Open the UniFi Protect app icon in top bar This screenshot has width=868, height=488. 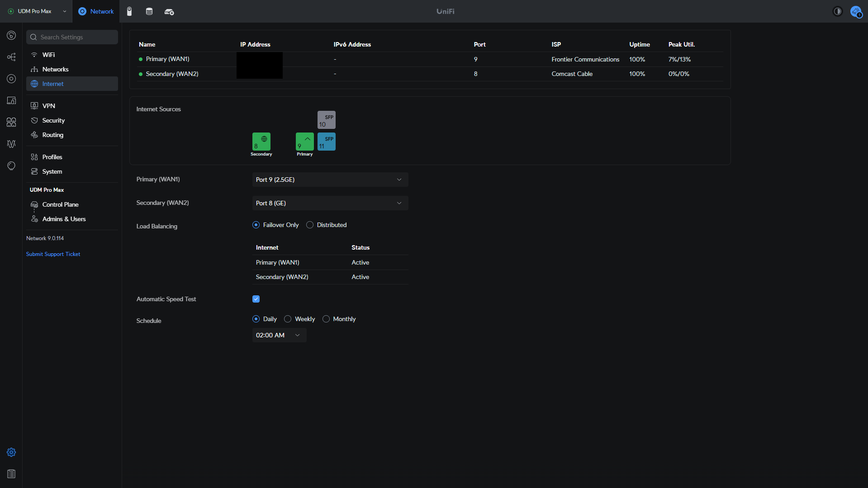tap(129, 11)
